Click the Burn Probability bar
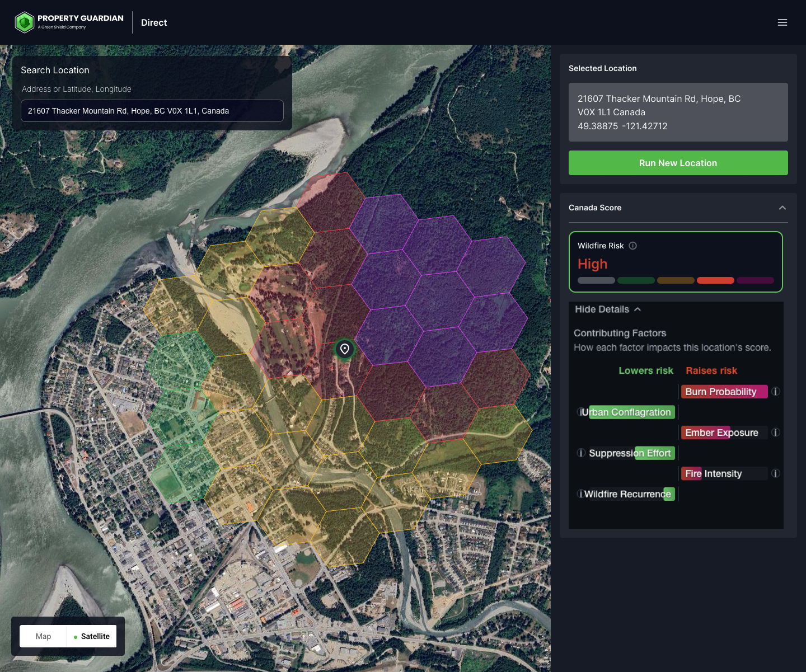 tap(724, 392)
